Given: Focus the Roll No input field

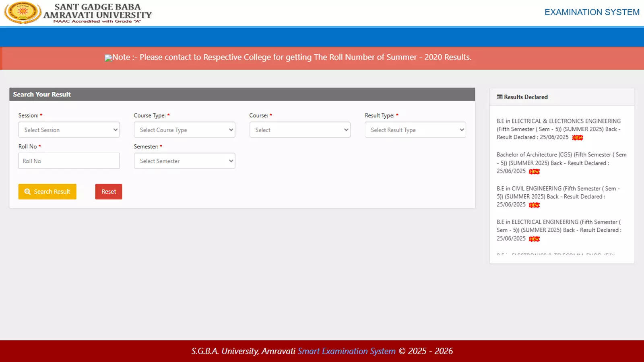Looking at the screenshot, I should point(69,161).
